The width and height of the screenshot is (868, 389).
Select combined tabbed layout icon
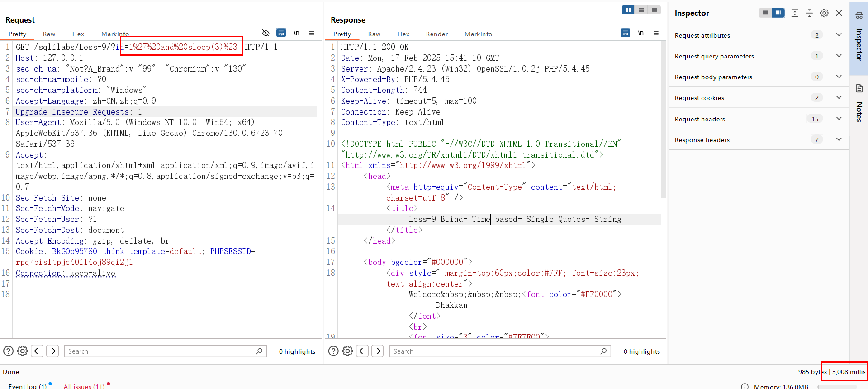[655, 10]
